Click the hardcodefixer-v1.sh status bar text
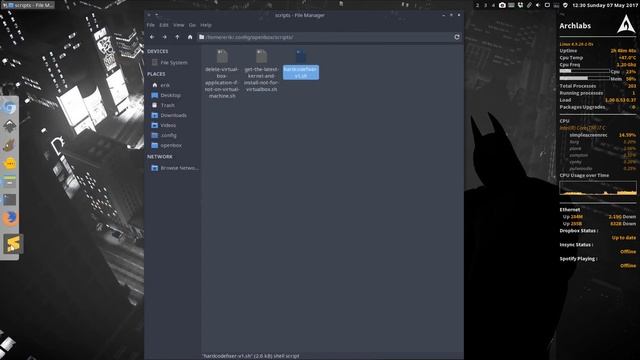This screenshot has height=360, width=640. [x=251, y=356]
